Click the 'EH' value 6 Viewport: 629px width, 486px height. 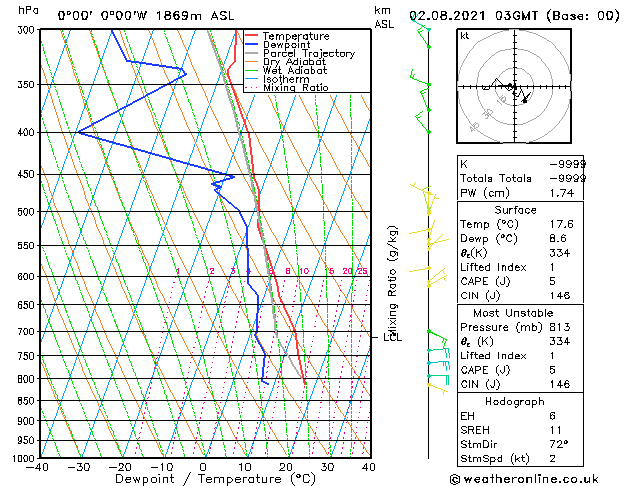pos(553,416)
